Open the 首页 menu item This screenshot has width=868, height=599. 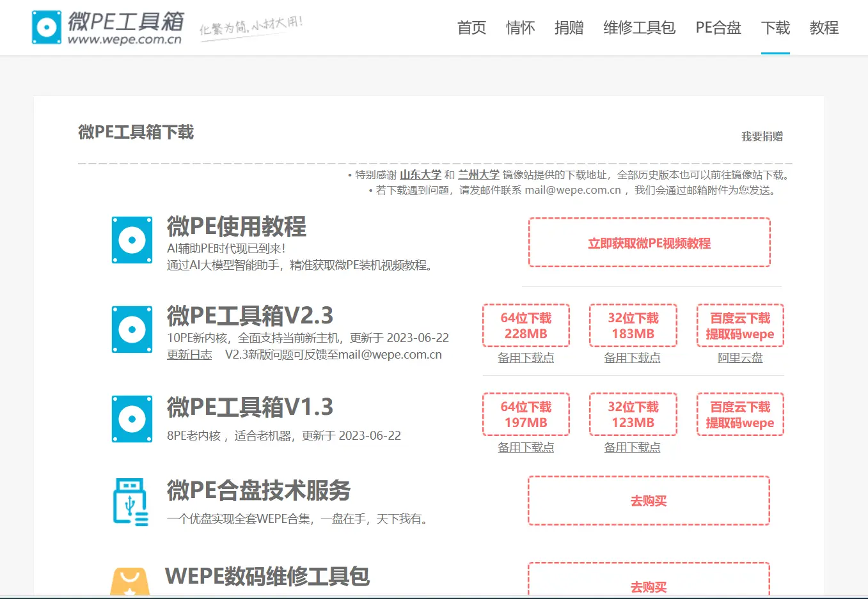pyautogui.click(x=472, y=28)
